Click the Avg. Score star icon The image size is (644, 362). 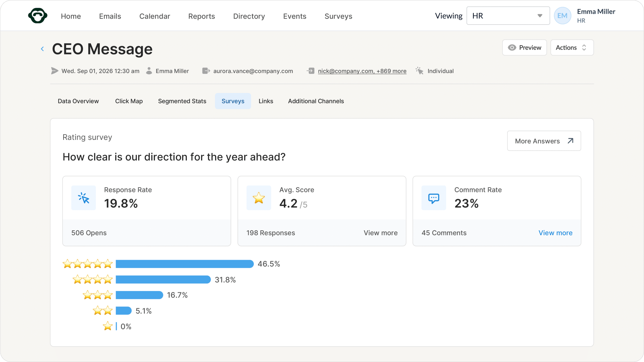pos(259,198)
